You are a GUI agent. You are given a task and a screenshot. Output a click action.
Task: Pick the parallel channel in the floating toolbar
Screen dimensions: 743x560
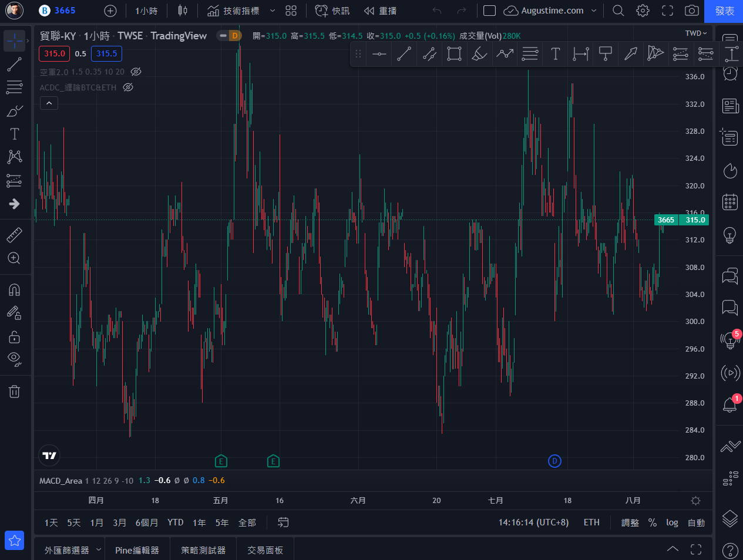click(429, 54)
